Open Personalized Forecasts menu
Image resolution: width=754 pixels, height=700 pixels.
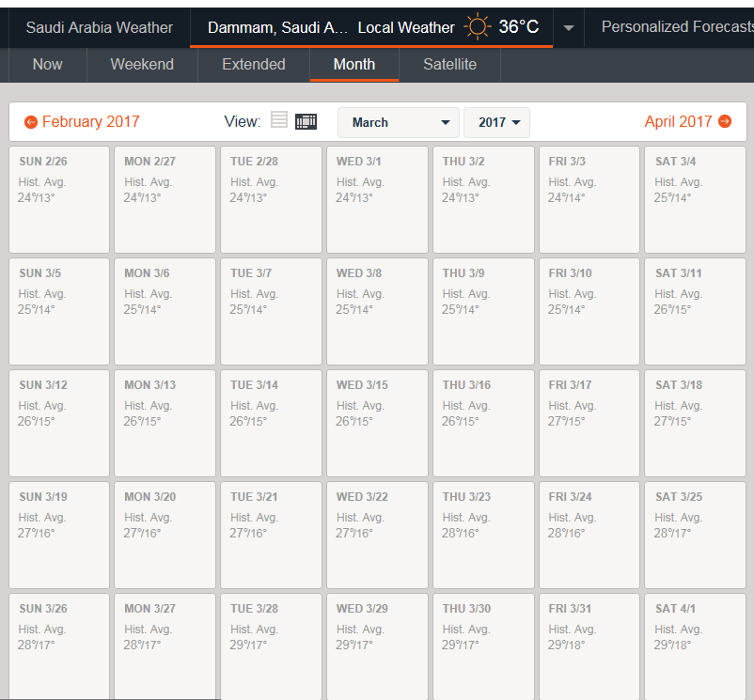(x=677, y=27)
